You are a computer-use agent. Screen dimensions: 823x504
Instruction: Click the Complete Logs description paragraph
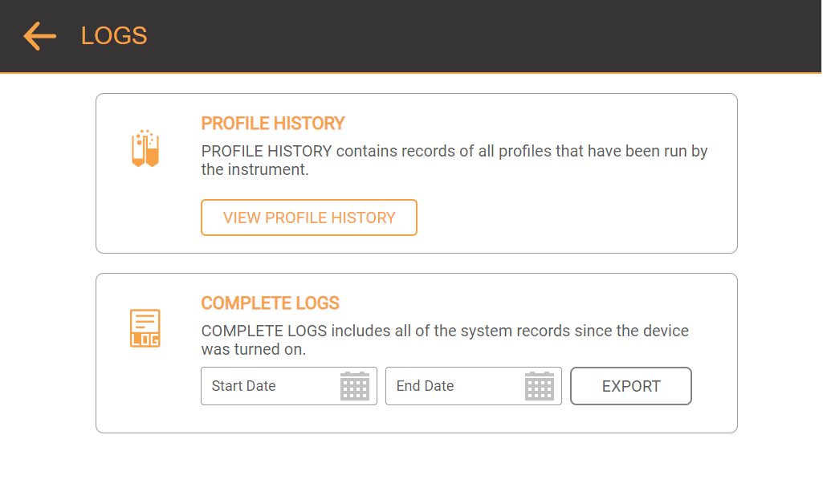pos(445,339)
